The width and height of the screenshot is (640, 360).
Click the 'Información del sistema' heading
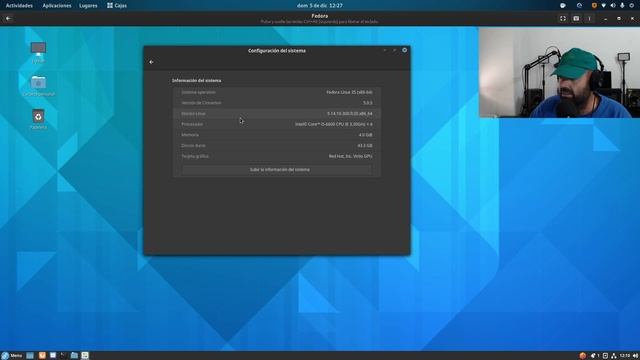196,80
